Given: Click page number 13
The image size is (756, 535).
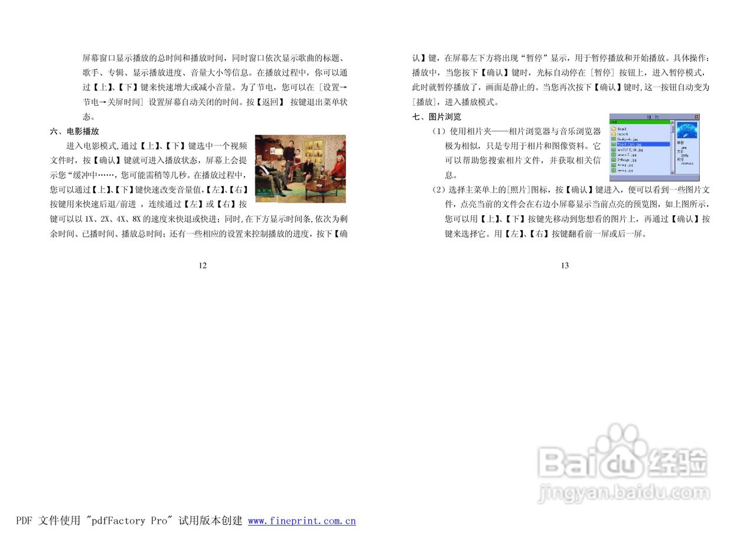Looking at the screenshot, I should (565, 265).
